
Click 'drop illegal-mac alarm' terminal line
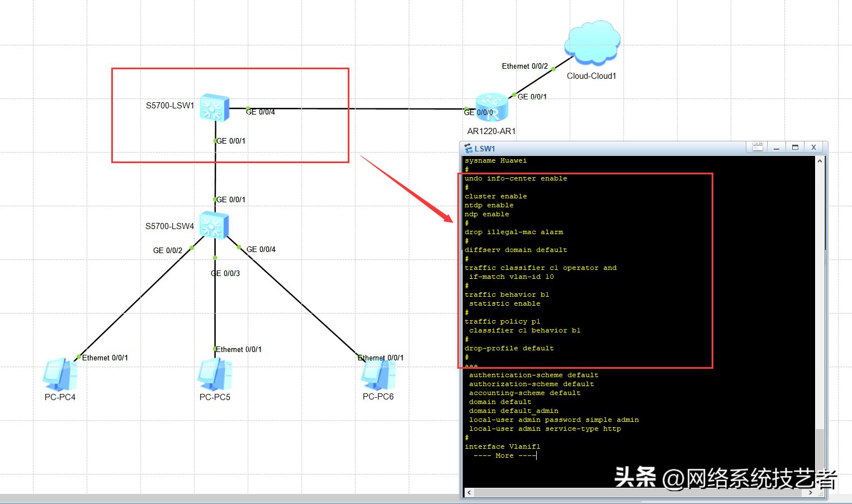(x=514, y=232)
